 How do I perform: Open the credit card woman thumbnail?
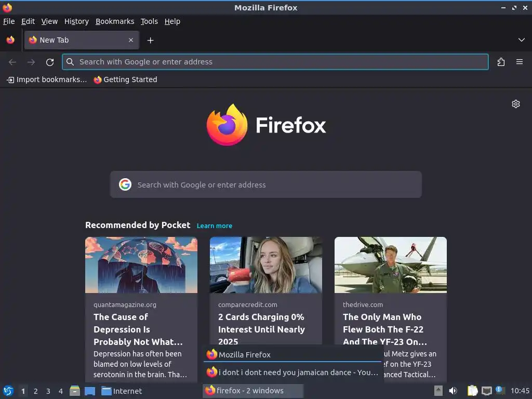click(265, 265)
